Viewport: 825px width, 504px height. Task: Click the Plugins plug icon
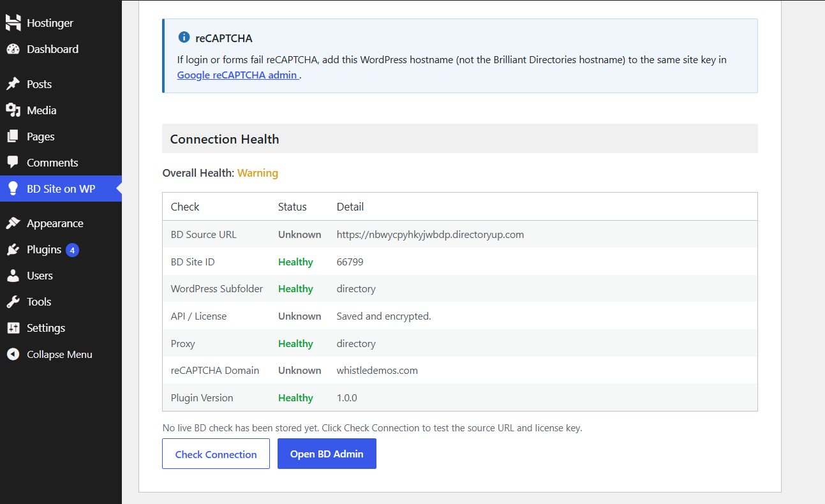coord(13,249)
